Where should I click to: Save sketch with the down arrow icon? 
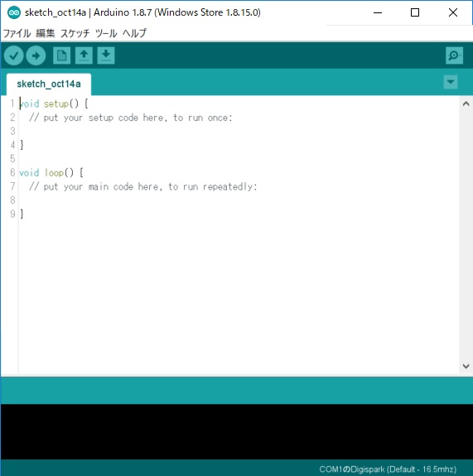(x=106, y=55)
